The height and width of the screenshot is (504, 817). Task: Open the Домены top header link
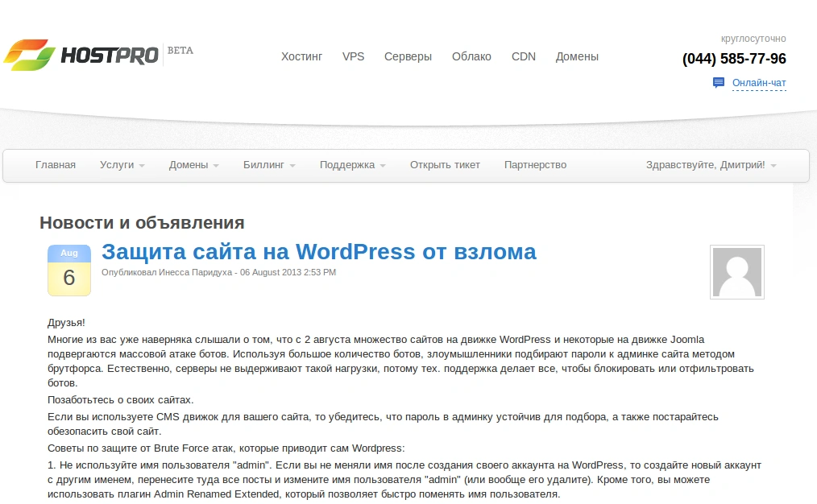[577, 56]
